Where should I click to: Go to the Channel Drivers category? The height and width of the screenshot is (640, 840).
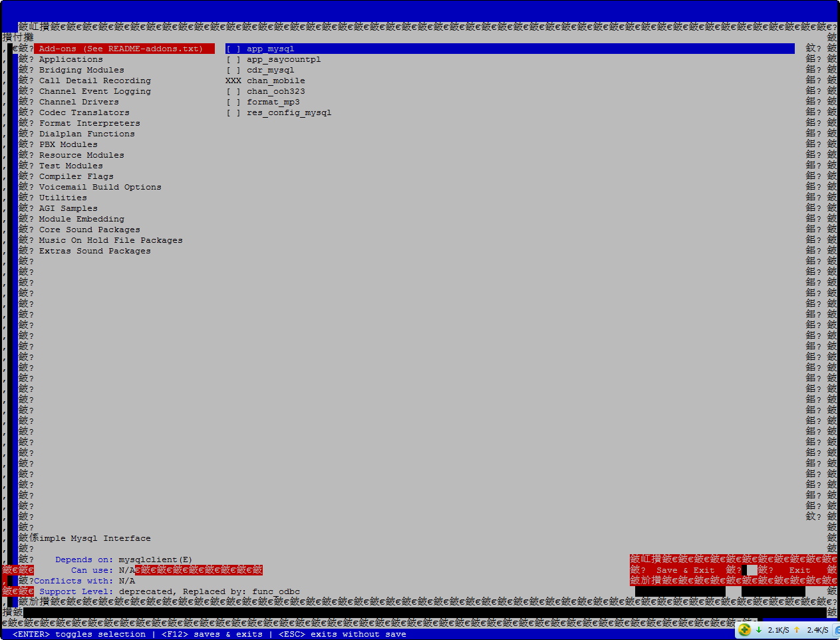pyautogui.click(x=79, y=102)
